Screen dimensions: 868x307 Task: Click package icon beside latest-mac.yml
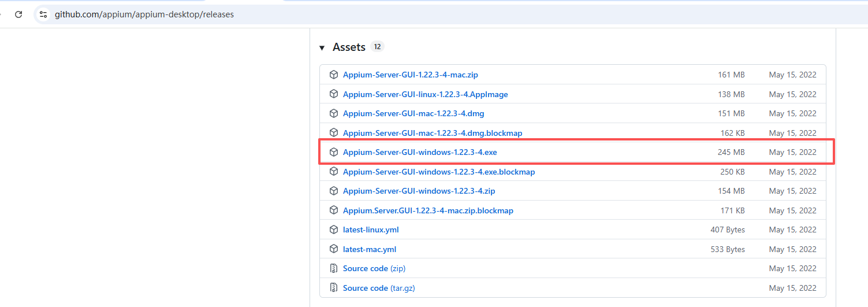click(x=333, y=249)
